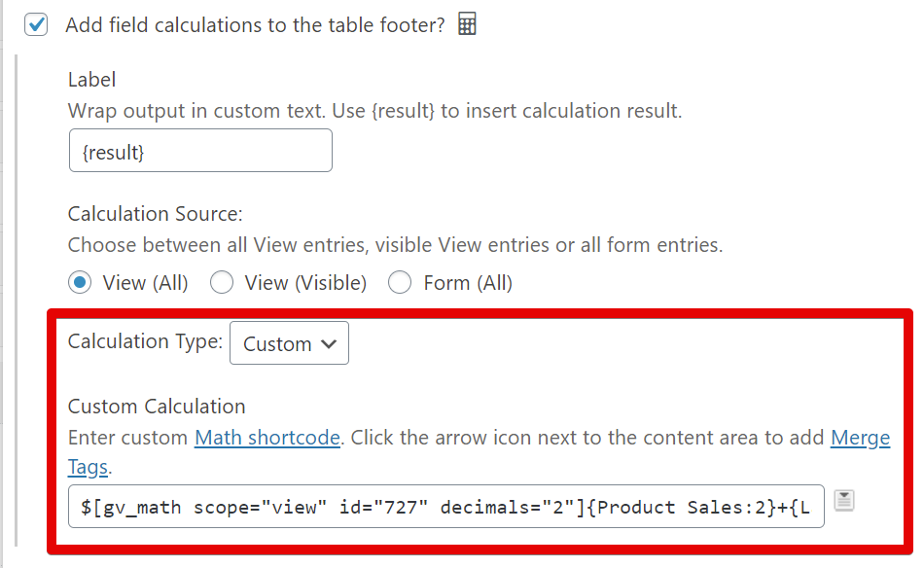Focus the Label {result} text field
Screen dimensions: 924x568
click(x=200, y=151)
